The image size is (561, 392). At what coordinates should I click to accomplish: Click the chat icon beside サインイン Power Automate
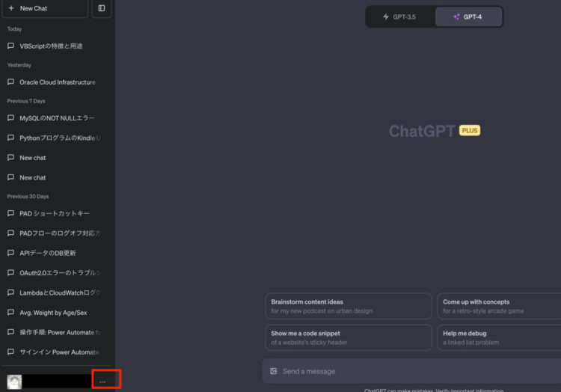point(10,352)
